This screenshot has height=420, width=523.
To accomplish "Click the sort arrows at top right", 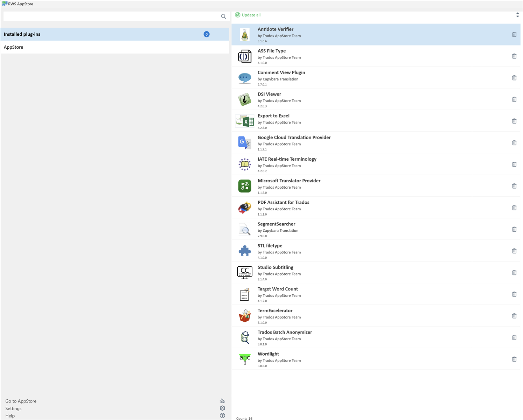I will [517, 15].
